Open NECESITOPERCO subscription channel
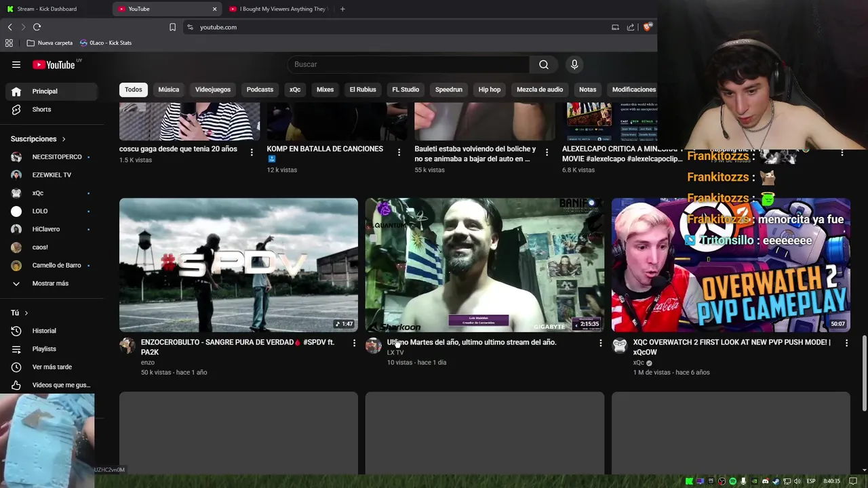Screen dimensions: 868x488 (50, 157)
